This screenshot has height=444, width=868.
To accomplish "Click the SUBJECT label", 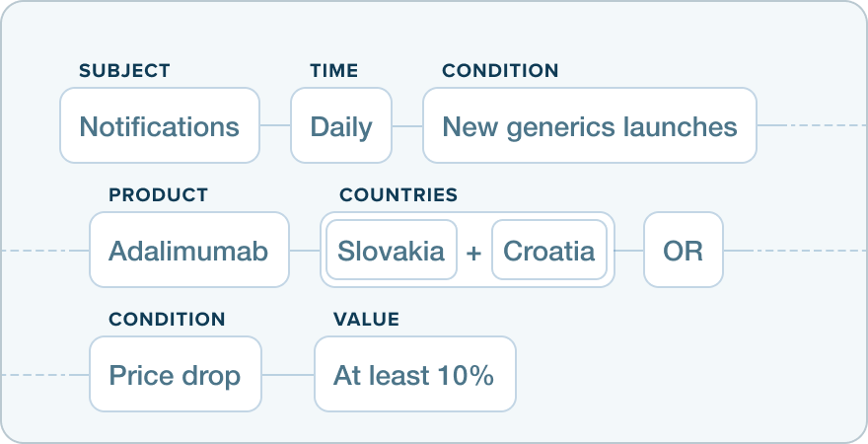I will tap(124, 71).
